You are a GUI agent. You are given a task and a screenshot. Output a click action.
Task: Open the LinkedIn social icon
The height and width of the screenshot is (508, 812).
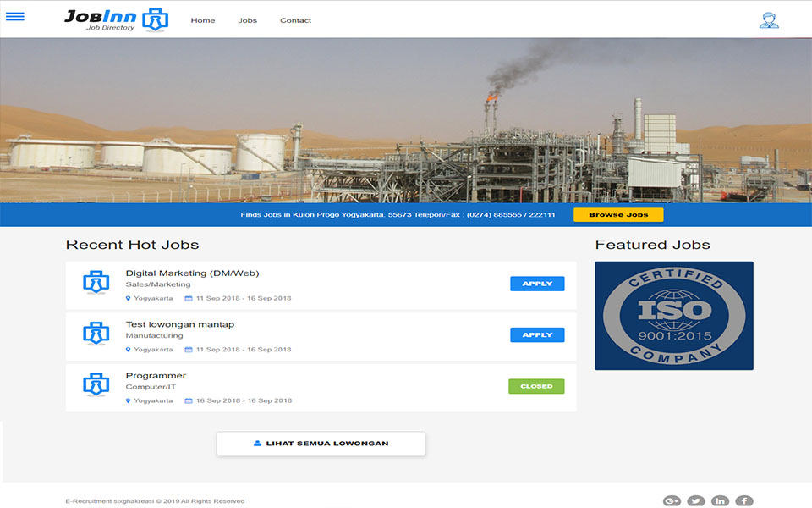pyautogui.click(x=720, y=501)
